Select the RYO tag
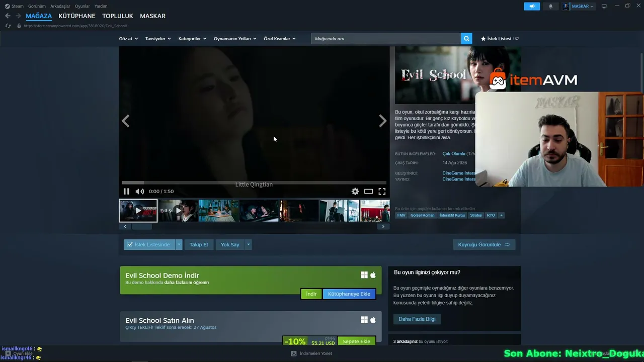Viewport: 644px width, 362px height. click(x=491, y=215)
